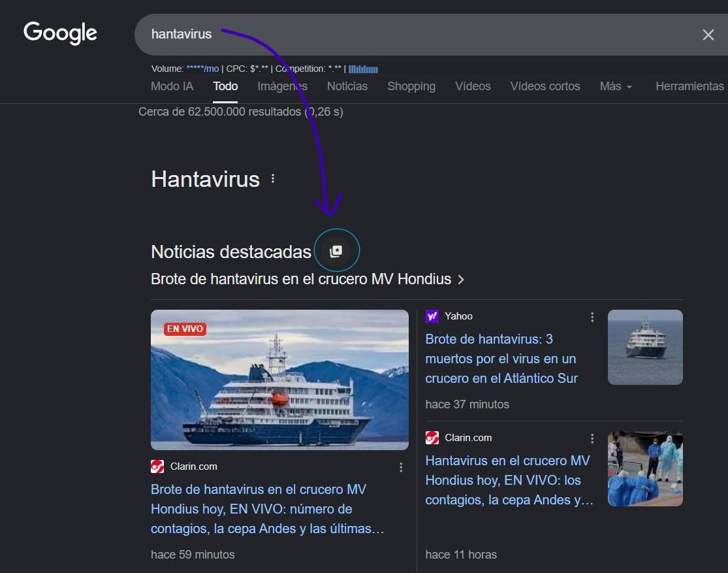Click the 'hace 37 minutos' timestamp
This screenshot has height=573, width=728.
tap(467, 404)
